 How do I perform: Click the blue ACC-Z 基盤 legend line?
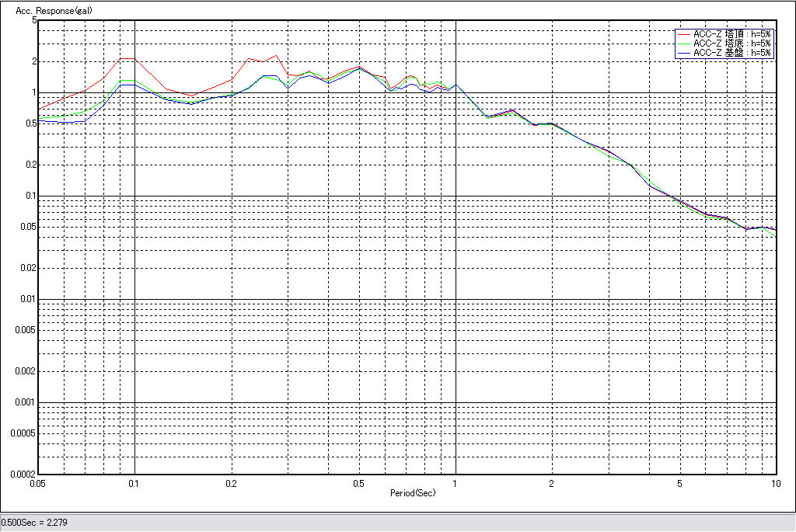(x=683, y=53)
